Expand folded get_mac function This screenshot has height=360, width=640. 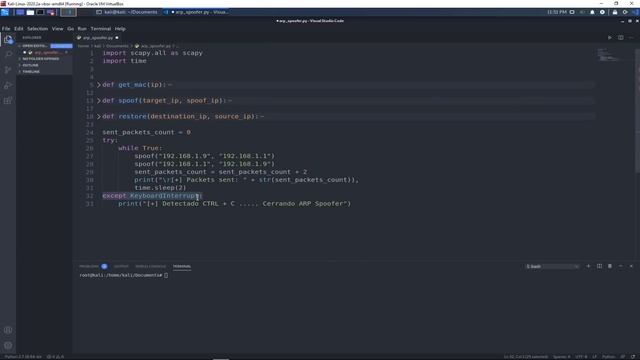pyautogui.click(x=98, y=84)
